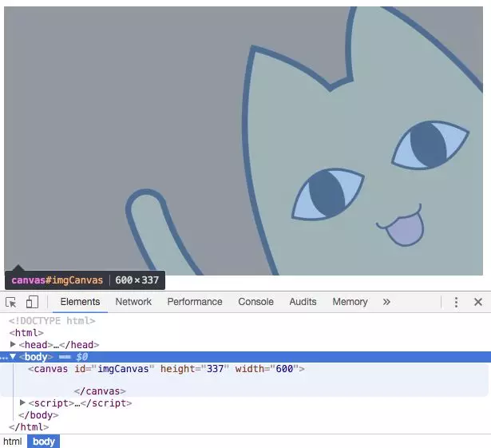Select the closing canvas tag line

tap(100, 391)
